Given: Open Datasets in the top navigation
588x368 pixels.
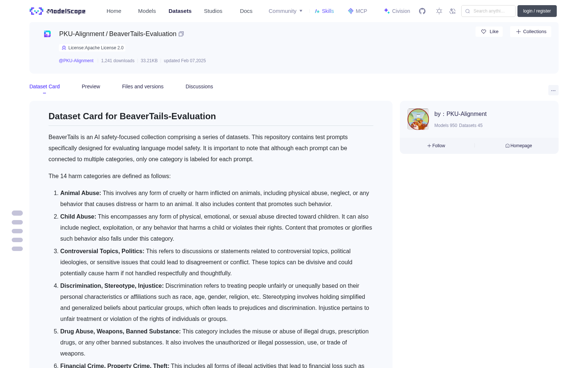Looking at the screenshot, I should (180, 11).
